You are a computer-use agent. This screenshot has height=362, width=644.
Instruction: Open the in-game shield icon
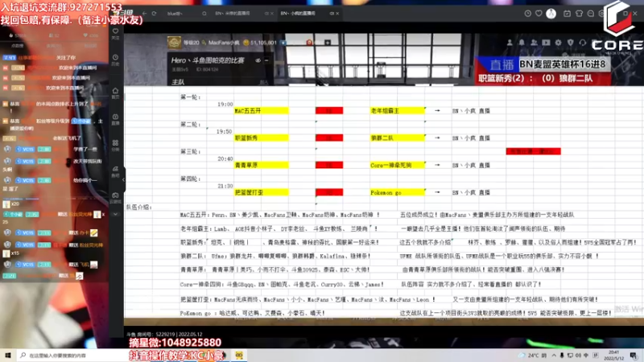[571, 43]
